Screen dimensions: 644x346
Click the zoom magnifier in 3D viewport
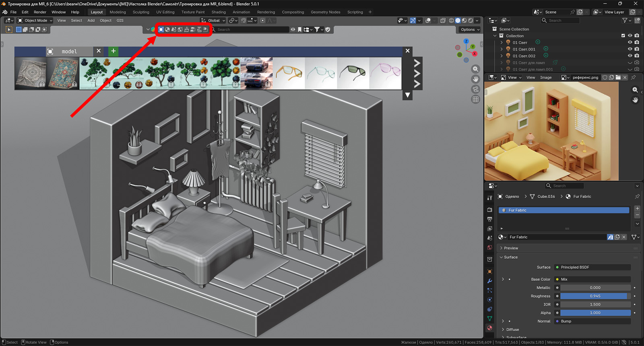pyautogui.click(x=475, y=69)
